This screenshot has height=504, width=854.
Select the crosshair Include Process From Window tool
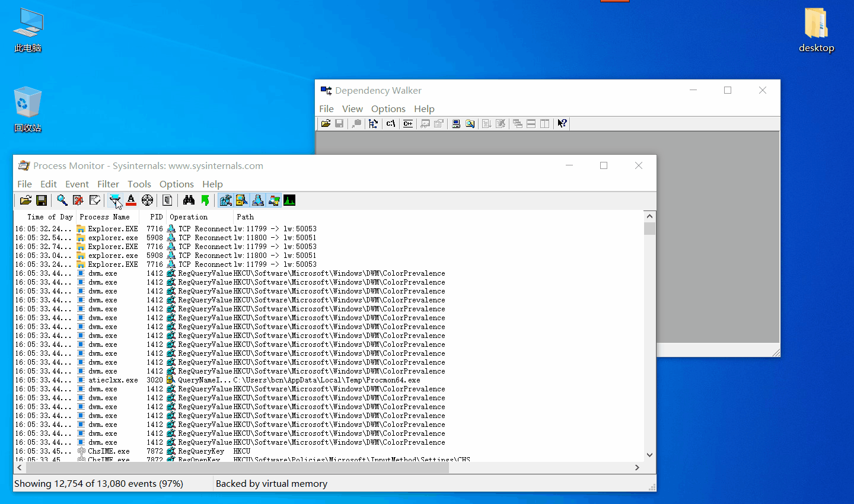pyautogui.click(x=148, y=200)
